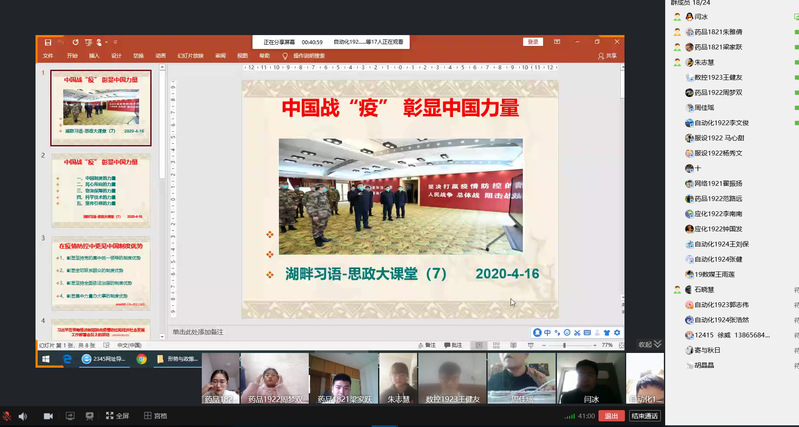Image resolution: width=799 pixels, height=427 pixels.
Task: Click the photo in the main slide
Action: point(401,196)
